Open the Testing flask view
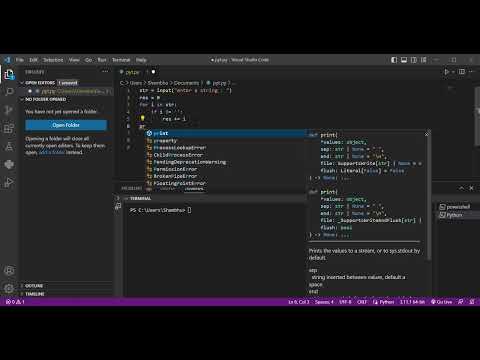Viewport: 480px width, 360px height. (x=9, y=146)
